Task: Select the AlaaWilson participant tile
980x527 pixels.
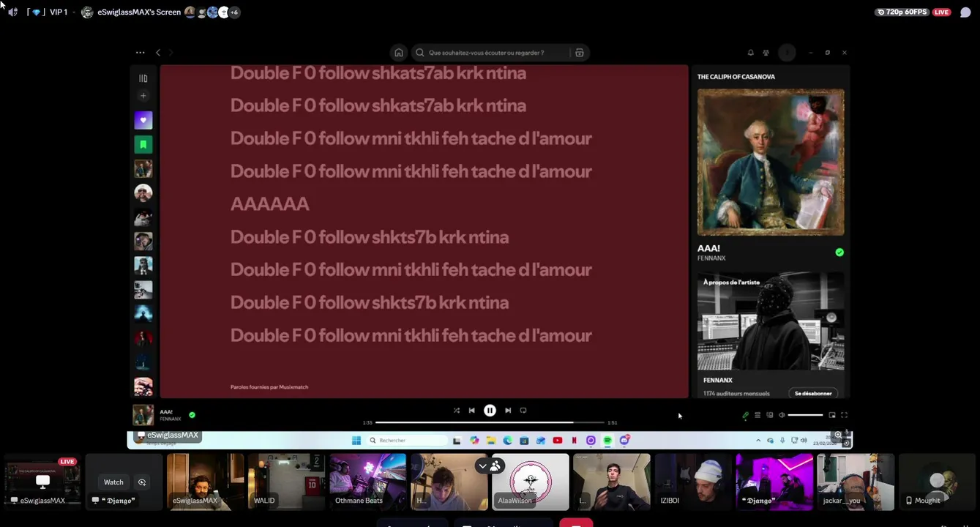Action: click(531, 482)
